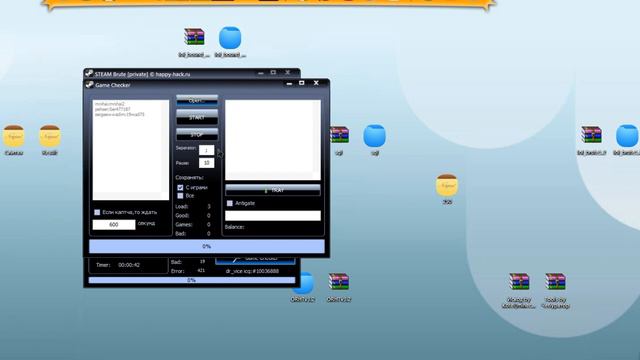640x360 pixels.
Task: Select the RAR archive icon above the STEAM Brute window
Action: click(x=194, y=37)
